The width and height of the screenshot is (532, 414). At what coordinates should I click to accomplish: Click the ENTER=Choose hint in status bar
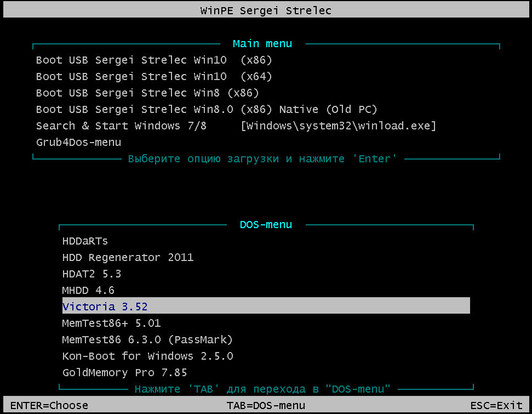(49, 406)
